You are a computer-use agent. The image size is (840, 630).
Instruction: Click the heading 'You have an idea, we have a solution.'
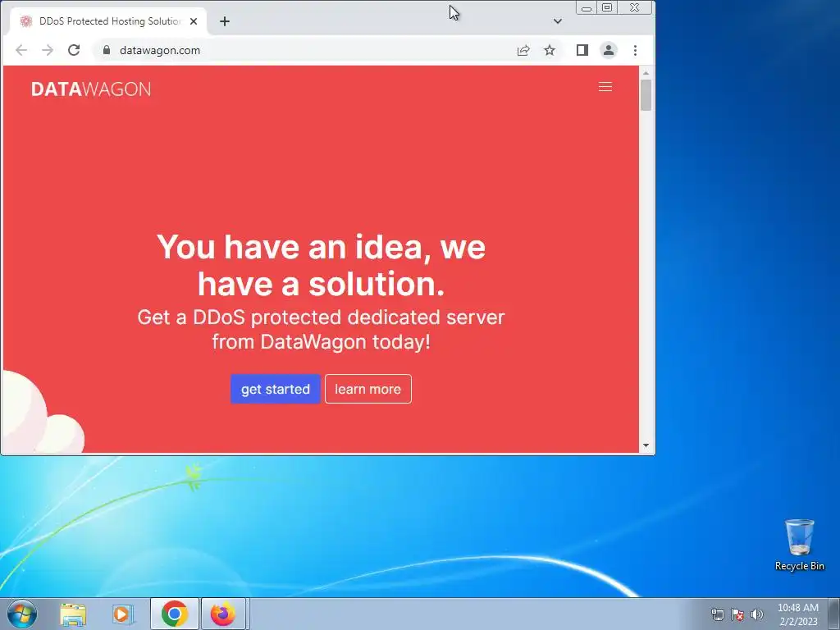tap(322, 265)
